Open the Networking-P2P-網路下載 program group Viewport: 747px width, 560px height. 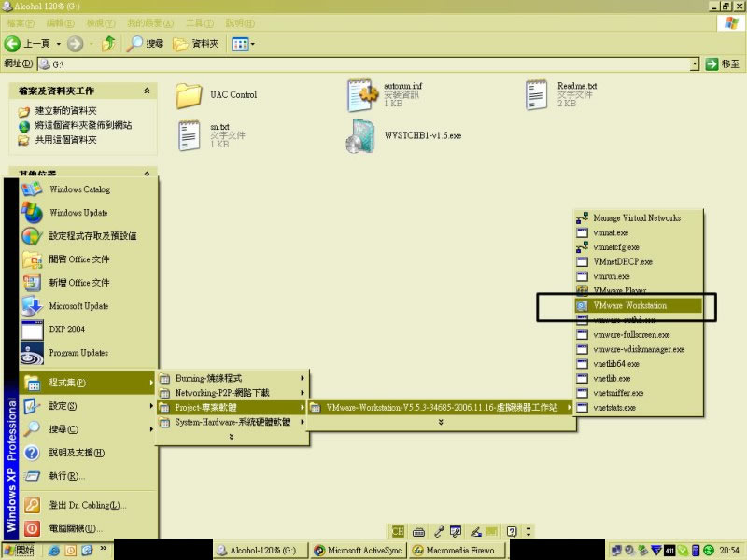[x=233, y=393]
